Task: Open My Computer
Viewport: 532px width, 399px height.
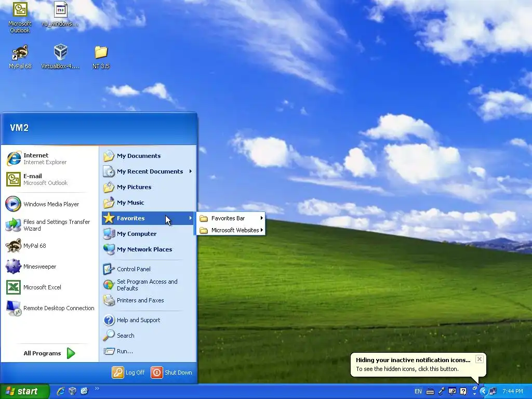Action: coord(148,234)
